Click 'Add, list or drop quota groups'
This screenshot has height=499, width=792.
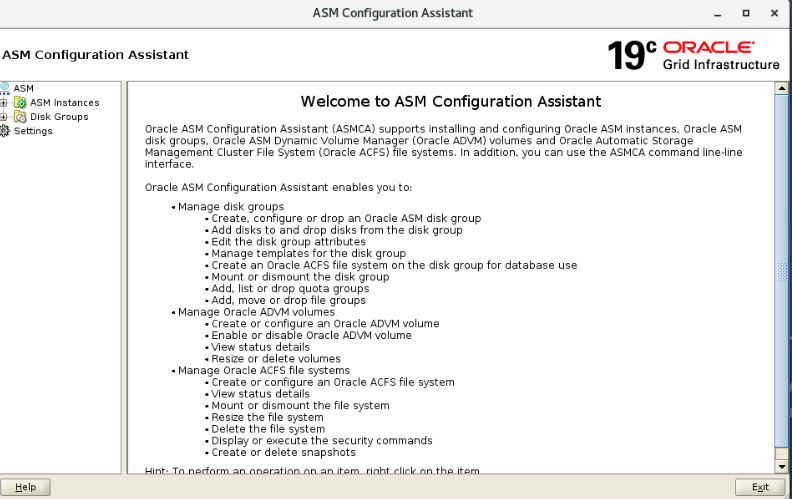290,288
